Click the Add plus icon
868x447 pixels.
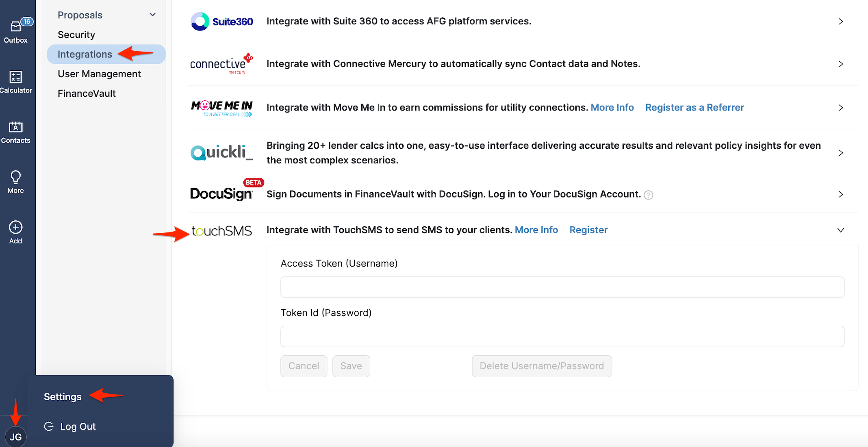point(15,228)
